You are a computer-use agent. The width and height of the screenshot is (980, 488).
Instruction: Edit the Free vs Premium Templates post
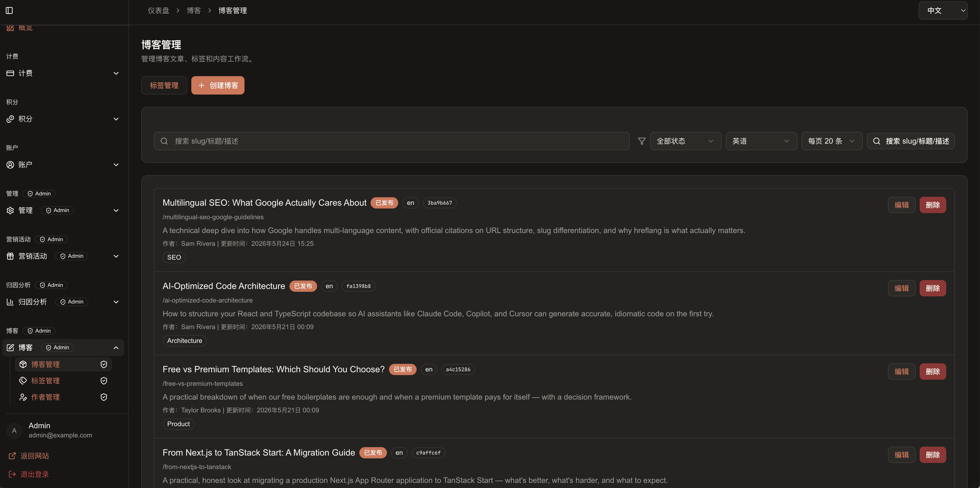pos(902,372)
